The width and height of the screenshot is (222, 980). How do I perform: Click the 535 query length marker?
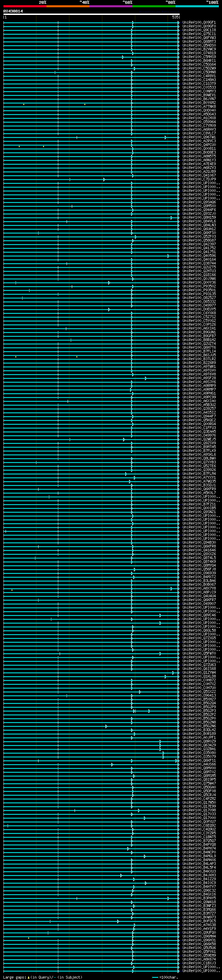tap(175, 17)
